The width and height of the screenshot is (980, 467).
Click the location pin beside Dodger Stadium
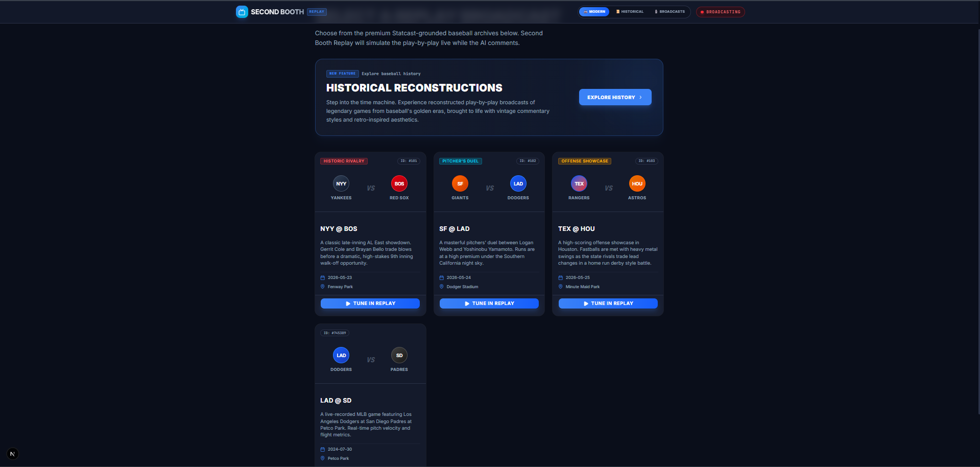tap(442, 287)
